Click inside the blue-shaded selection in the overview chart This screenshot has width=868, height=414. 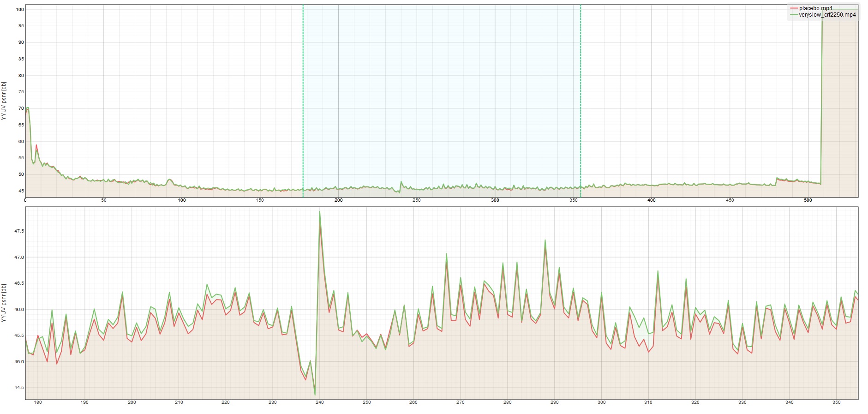coord(442,101)
